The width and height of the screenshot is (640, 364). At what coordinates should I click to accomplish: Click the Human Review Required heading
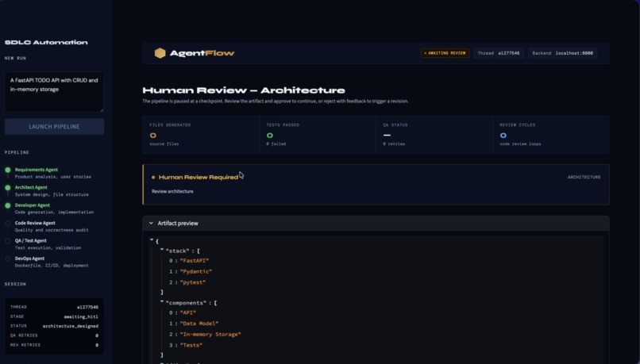[199, 178]
